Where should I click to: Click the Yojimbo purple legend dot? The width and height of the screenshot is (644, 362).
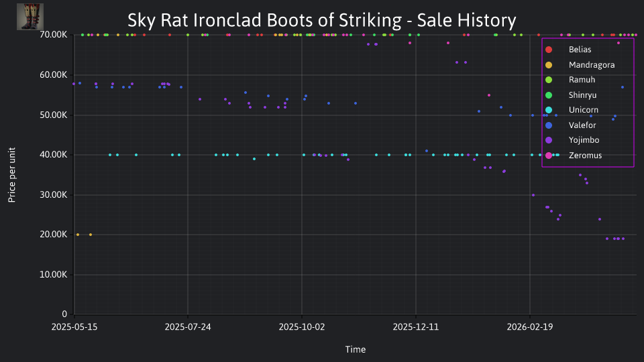coord(549,140)
